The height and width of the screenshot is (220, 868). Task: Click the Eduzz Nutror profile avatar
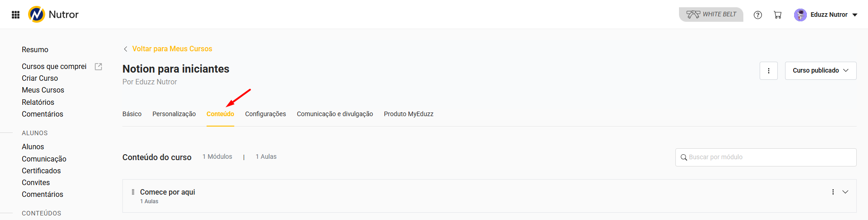tap(800, 15)
